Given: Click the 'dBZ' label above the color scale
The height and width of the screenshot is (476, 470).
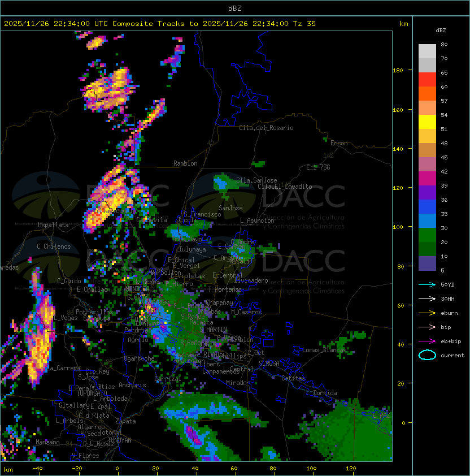Looking at the screenshot, I should pyautogui.click(x=441, y=31).
